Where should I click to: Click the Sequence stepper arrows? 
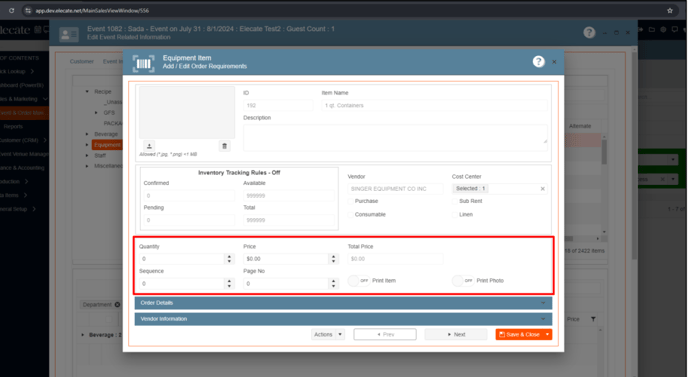click(229, 284)
